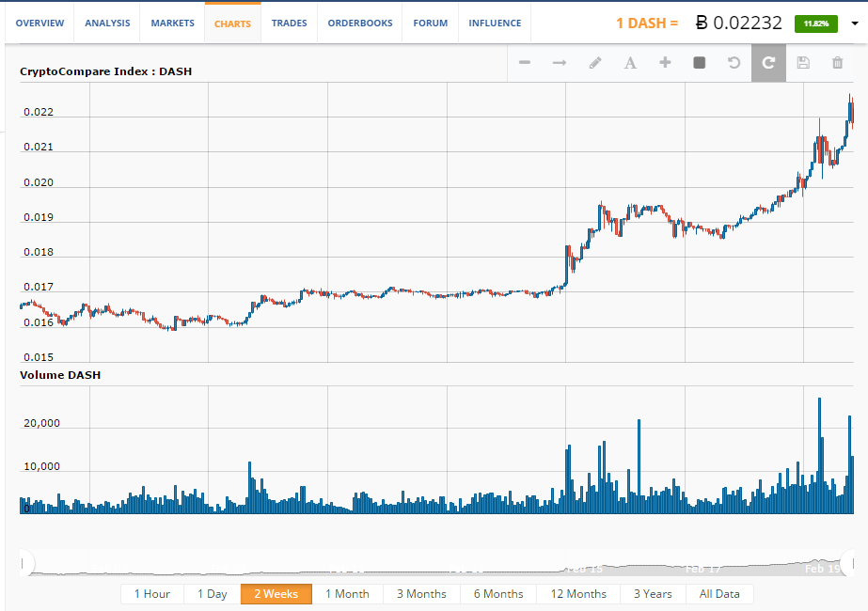Click the plus crosshair tool icon

pyautogui.click(x=665, y=63)
